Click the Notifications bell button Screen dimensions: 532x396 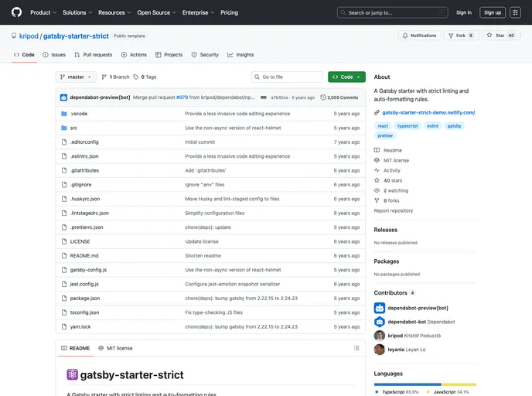(419, 36)
